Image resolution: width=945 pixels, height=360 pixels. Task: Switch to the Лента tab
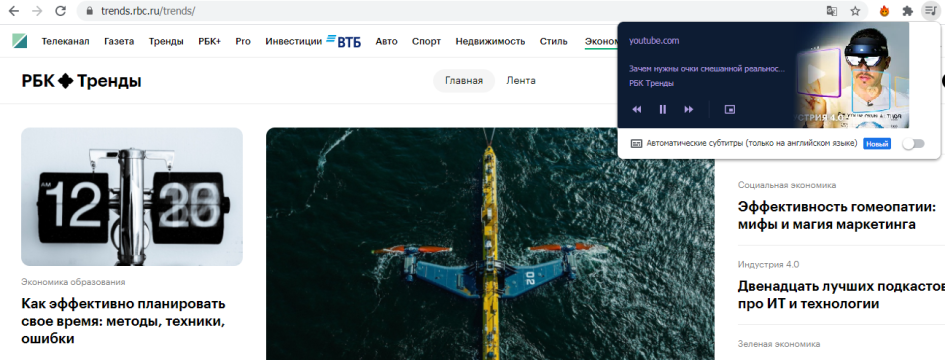tap(521, 81)
